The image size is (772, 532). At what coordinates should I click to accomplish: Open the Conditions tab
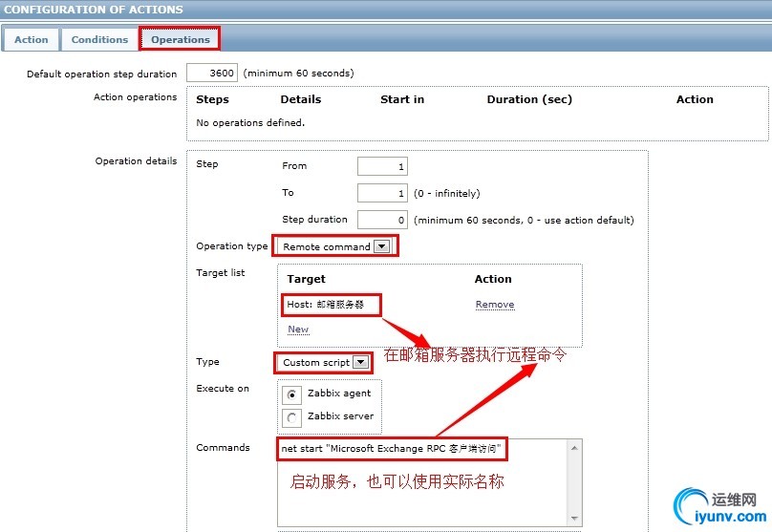pyautogui.click(x=99, y=39)
